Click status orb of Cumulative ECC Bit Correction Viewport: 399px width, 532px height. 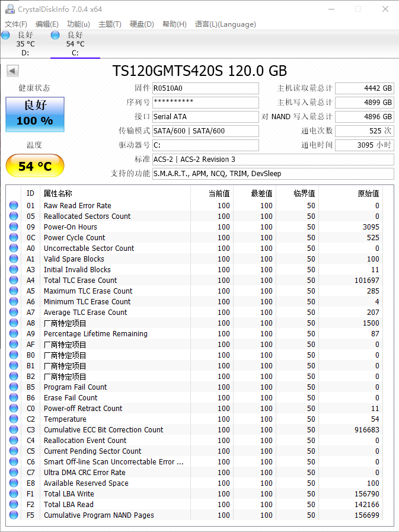(14, 429)
